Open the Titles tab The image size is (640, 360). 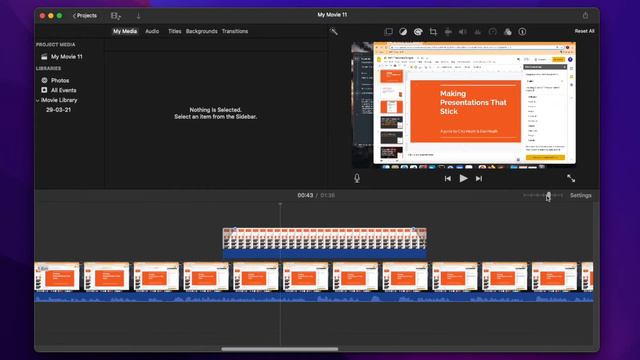tap(174, 31)
